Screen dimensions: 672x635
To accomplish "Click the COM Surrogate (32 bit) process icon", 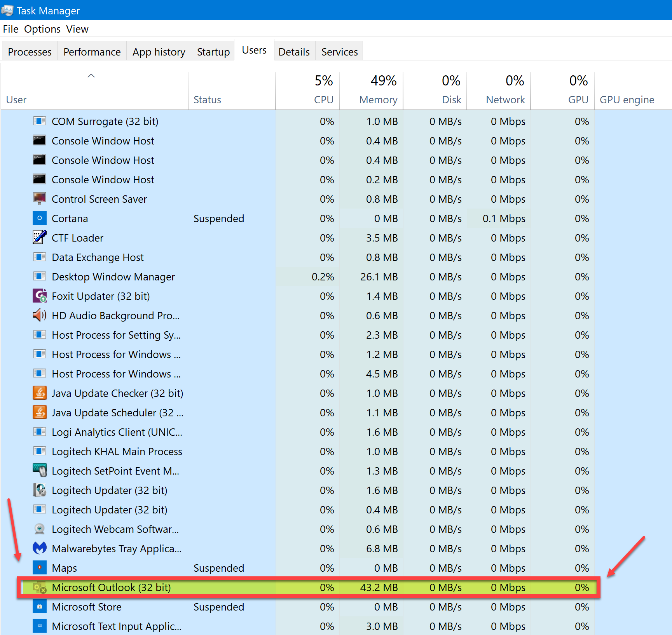I will coord(40,121).
